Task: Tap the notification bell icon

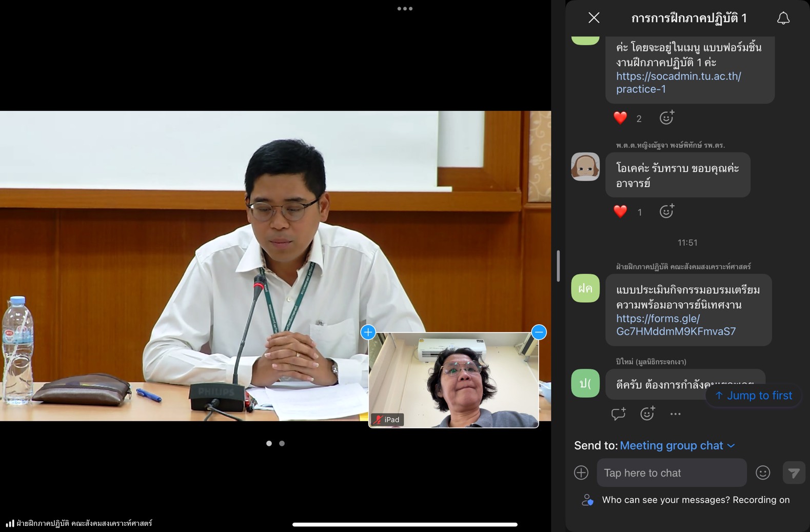Action: 783,18
